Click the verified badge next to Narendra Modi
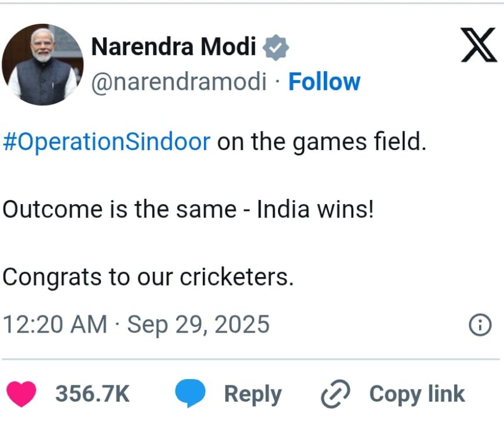 pyautogui.click(x=276, y=48)
